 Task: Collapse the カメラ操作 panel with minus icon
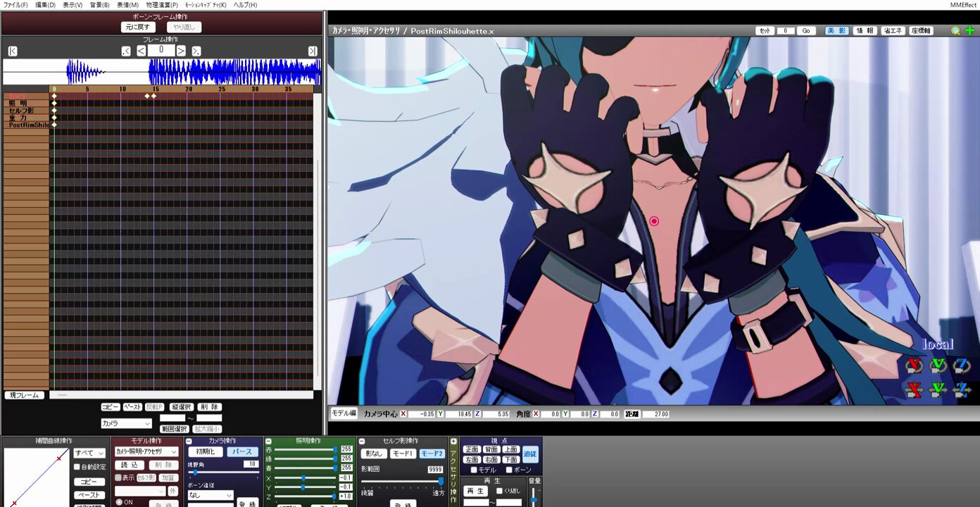[x=189, y=441]
